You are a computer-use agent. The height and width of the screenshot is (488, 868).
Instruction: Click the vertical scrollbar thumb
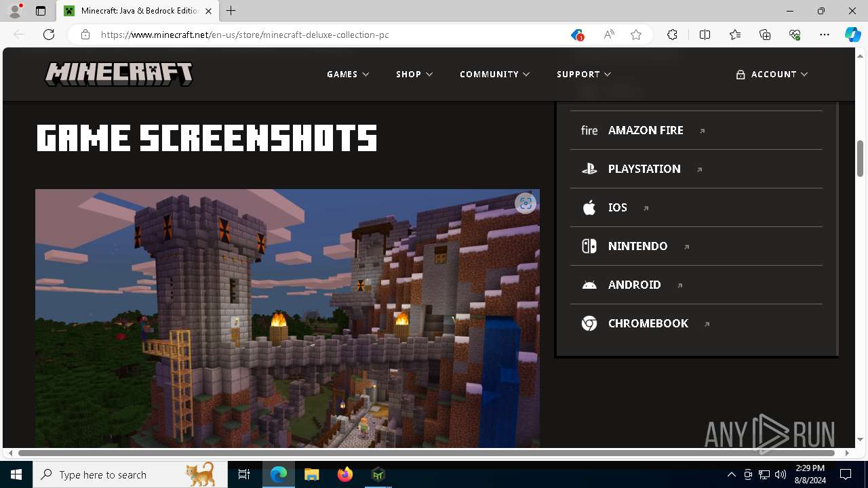pos(860,157)
